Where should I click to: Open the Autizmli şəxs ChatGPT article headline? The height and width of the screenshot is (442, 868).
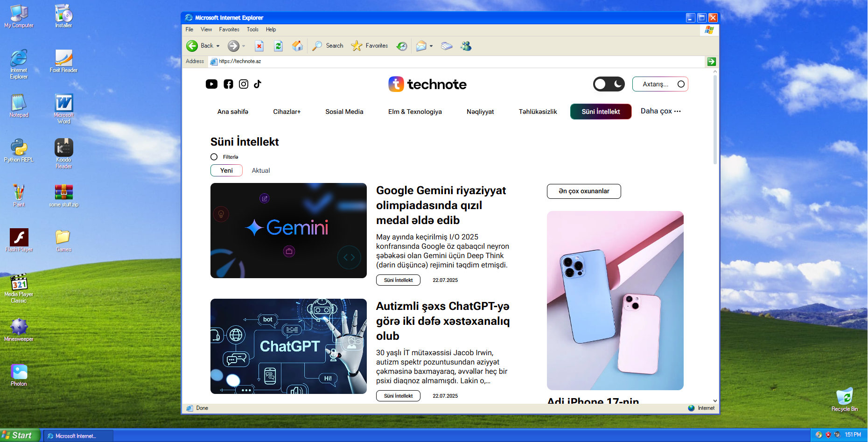(443, 321)
